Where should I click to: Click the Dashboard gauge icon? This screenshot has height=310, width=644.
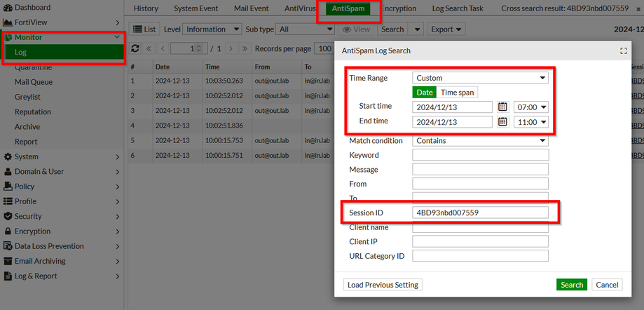click(x=8, y=8)
